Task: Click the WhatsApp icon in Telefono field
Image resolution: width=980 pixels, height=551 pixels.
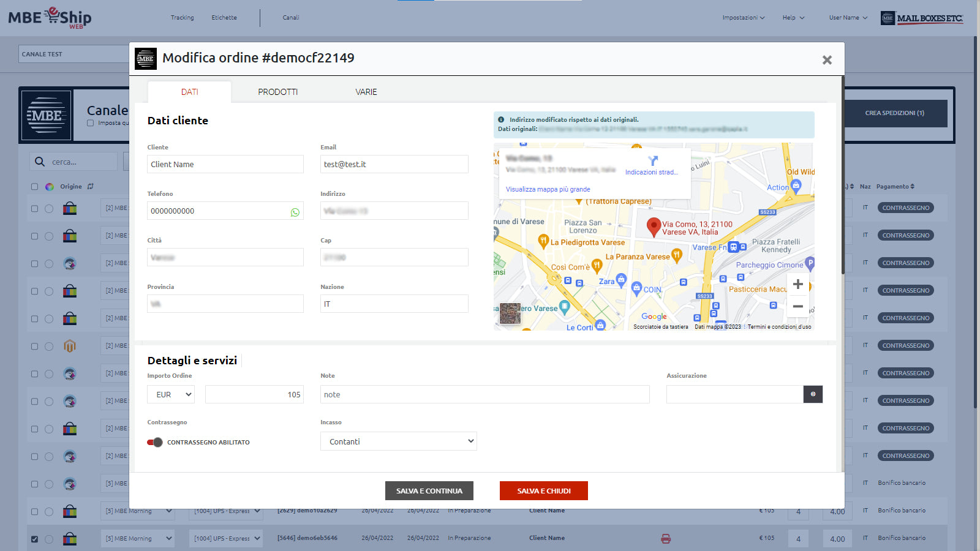Action: [295, 212]
